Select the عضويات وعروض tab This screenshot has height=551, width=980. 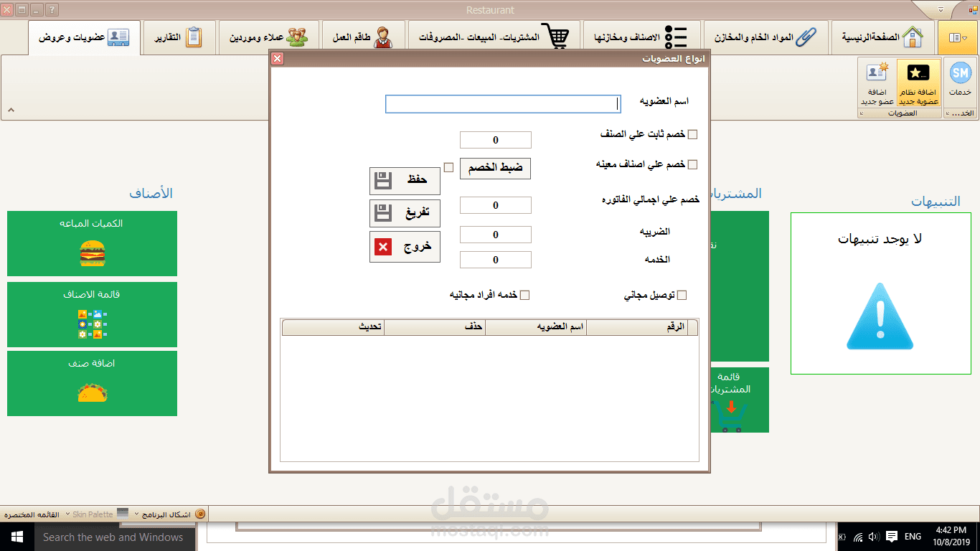84,37
